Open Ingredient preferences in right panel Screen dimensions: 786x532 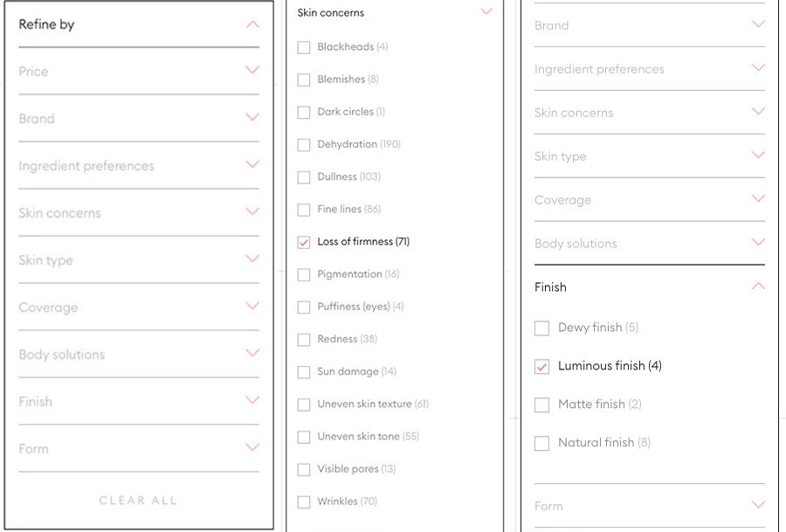650,69
